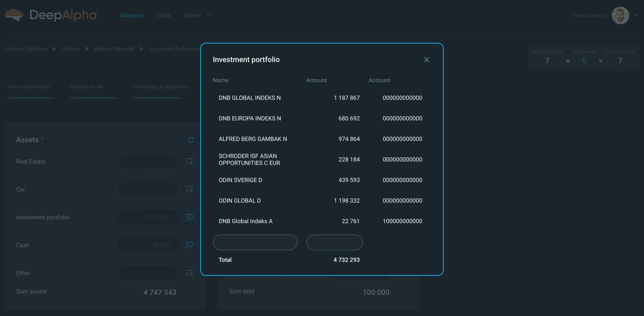
Task: Click the total value 4 732 293
Action: pos(346,260)
